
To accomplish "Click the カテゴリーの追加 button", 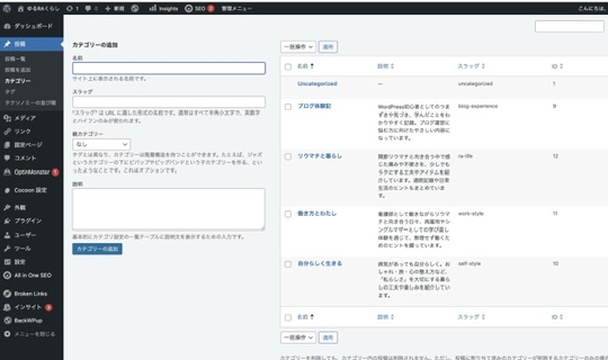I will [97, 249].
